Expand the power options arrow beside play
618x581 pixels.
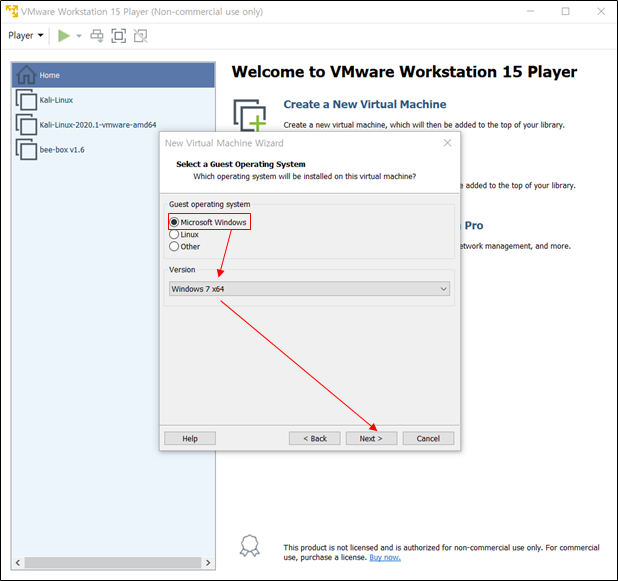tap(79, 36)
